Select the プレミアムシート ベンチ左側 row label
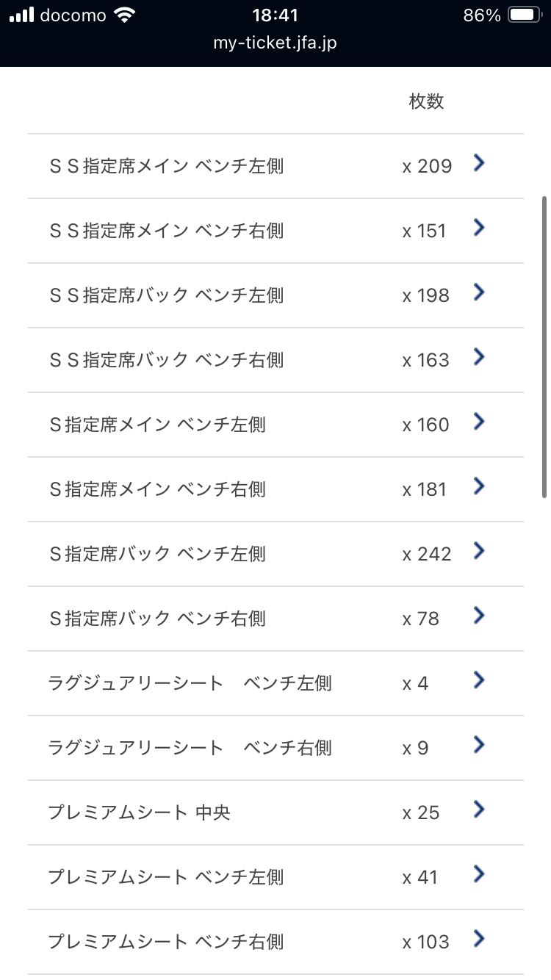Screen dimensions: 551x980 tap(165, 877)
